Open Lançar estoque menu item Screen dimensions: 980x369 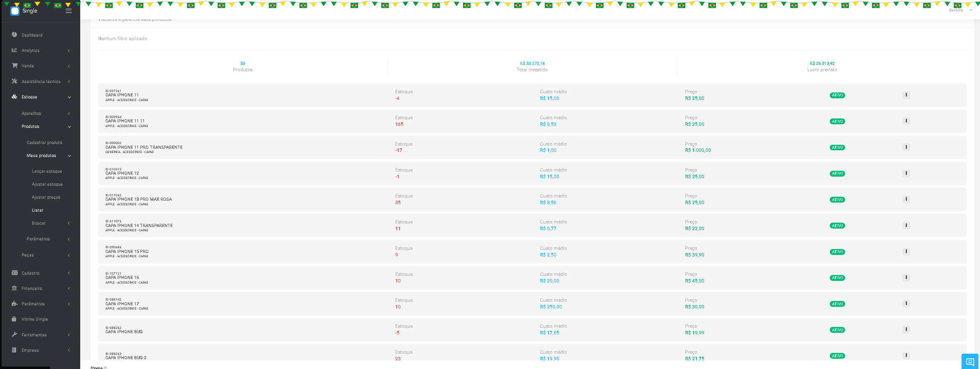pyautogui.click(x=47, y=171)
